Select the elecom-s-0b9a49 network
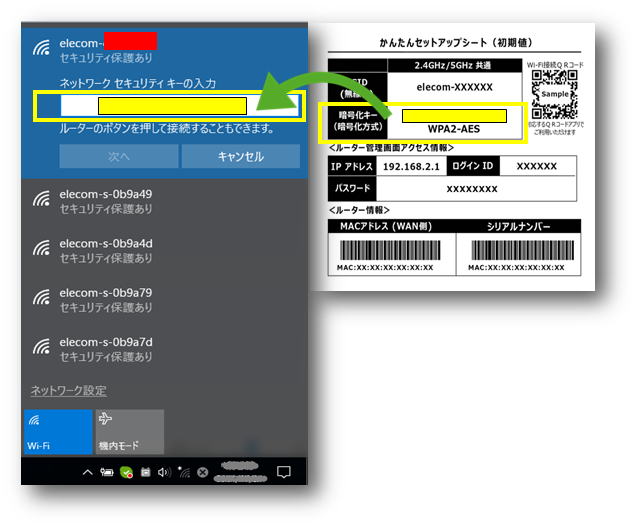Image resolution: width=637 pixels, height=527 pixels. [165, 201]
